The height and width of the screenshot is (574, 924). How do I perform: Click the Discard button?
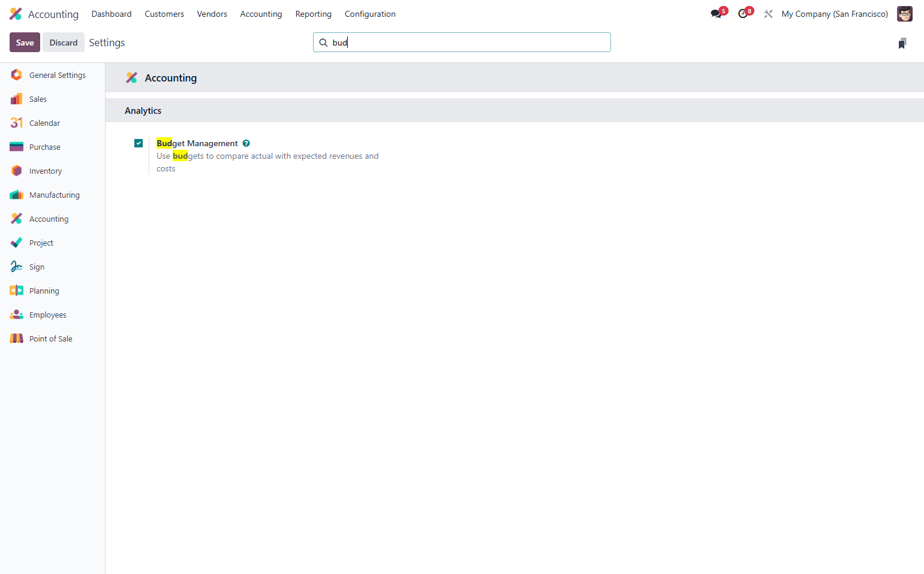(64, 43)
